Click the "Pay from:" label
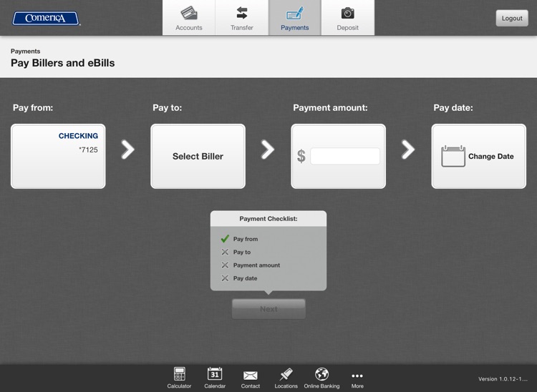This screenshot has height=392, width=537. (33, 108)
